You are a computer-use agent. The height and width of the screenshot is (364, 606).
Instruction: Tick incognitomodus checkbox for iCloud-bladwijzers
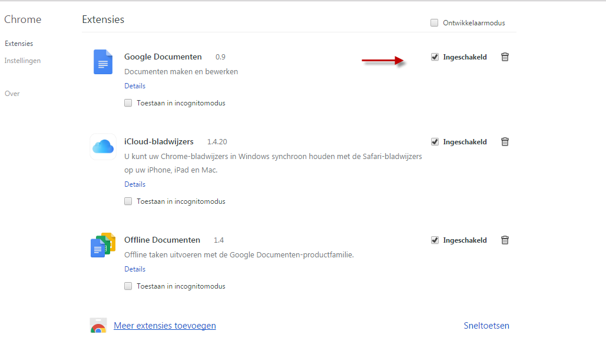point(128,201)
